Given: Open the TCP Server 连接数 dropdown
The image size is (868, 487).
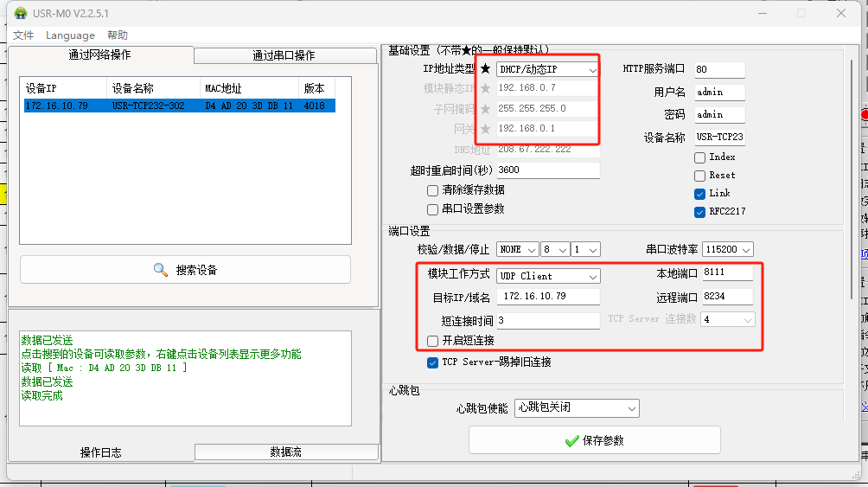Looking at the screenshot, I should pos(727,320).
